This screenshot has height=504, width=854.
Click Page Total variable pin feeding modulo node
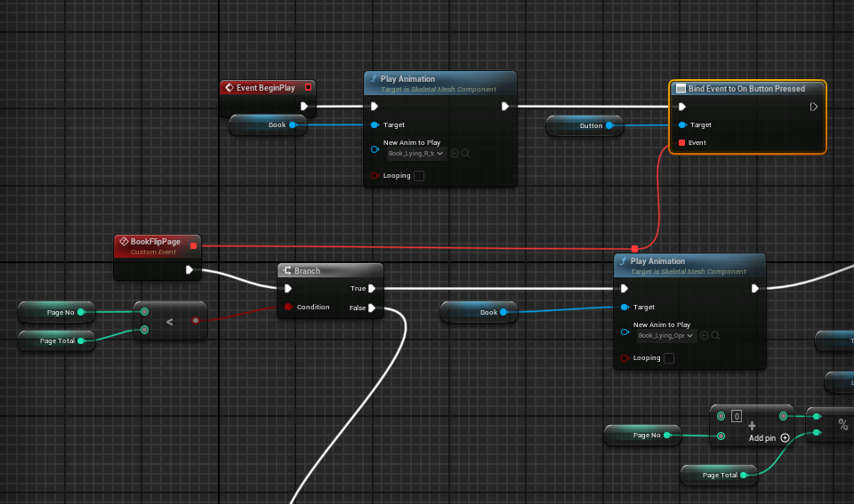[744, 476]
